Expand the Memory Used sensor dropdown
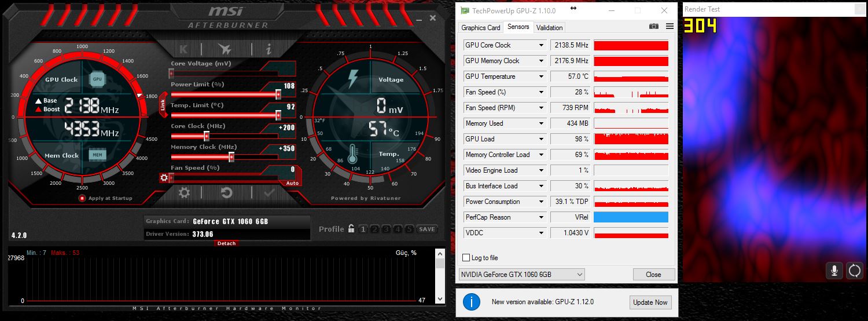 (542, 123)
